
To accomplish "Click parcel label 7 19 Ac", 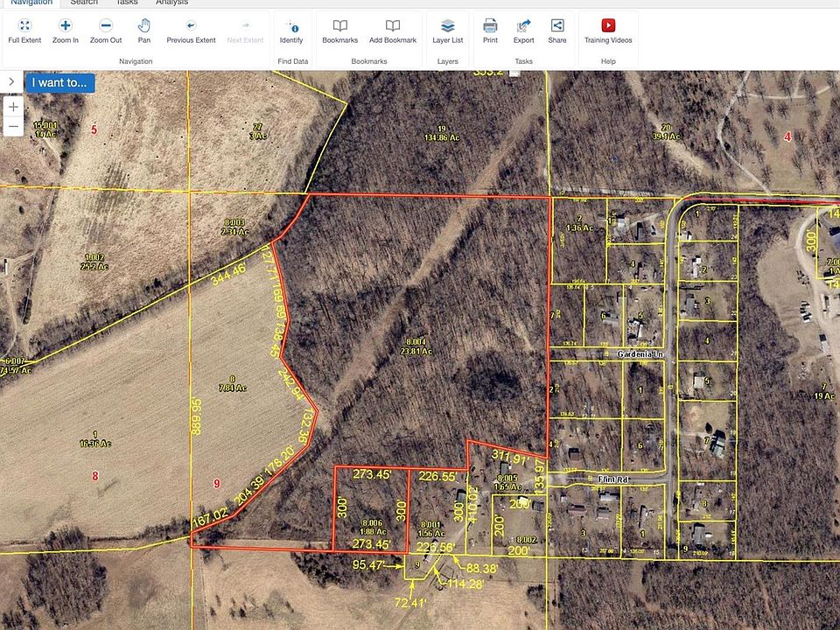I will point(824,392).
